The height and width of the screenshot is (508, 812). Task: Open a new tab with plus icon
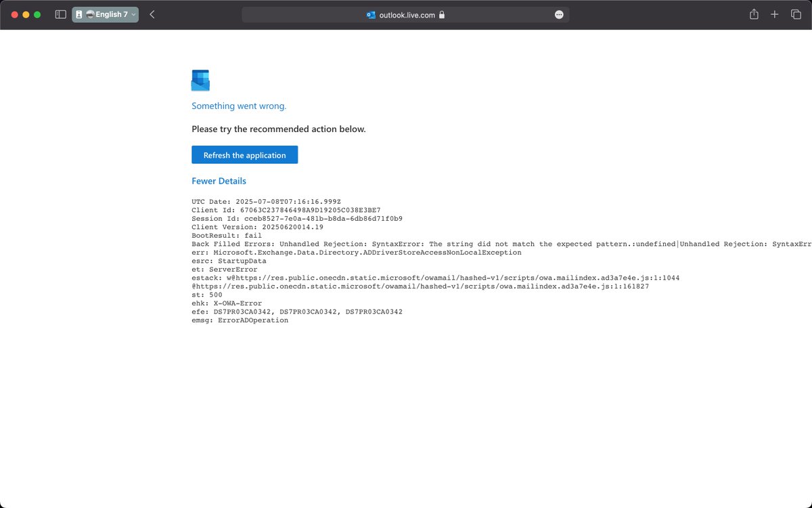pos(775,14)
